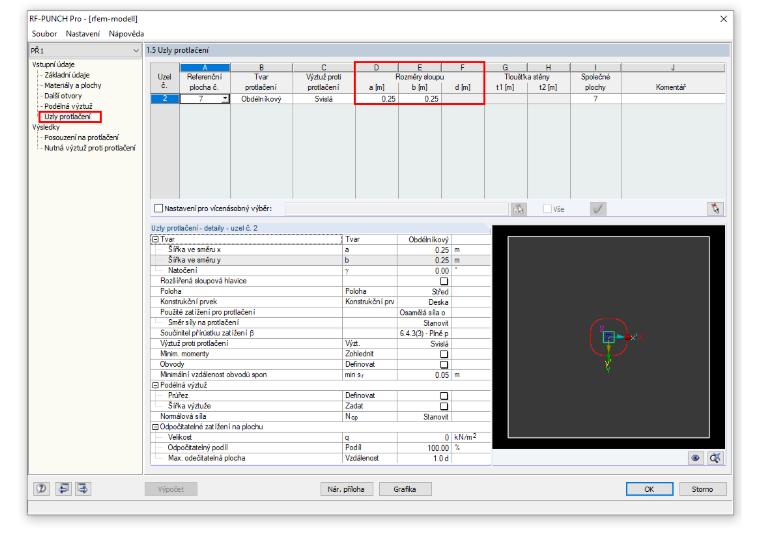Click the Poloha value Střed
The height and width of the screenshot is (542, 760).
click(424, 292)
